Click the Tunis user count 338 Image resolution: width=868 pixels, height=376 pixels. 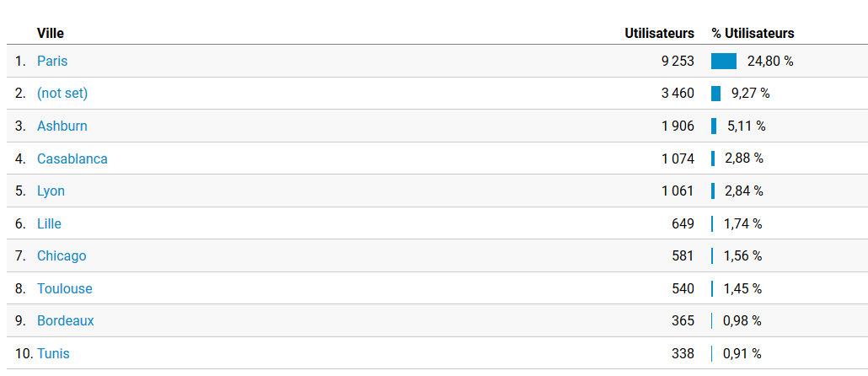coord(683,353)
